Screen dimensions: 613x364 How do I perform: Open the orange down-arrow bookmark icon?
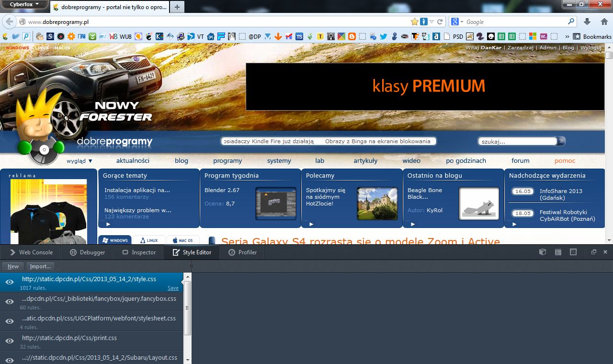[x=278, y=36]
